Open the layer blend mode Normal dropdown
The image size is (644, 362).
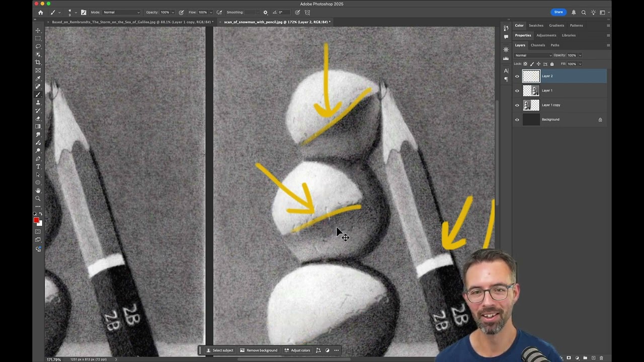click(x=533, y=55)
